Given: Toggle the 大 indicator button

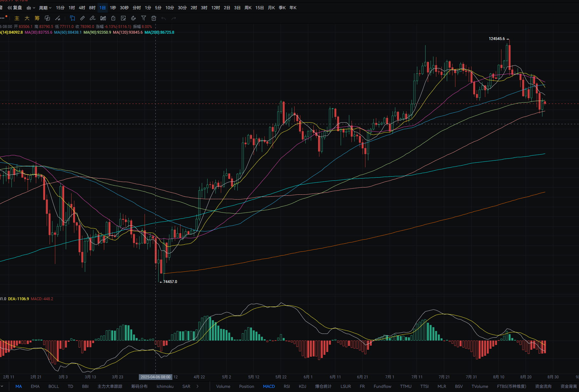Looking at the screenshot, I should [27, 18].
